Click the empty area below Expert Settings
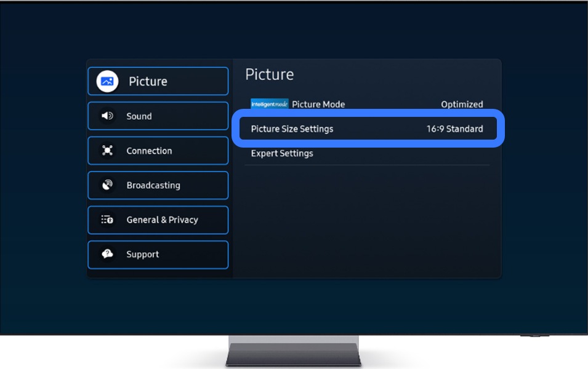 (x=366, y=221)
